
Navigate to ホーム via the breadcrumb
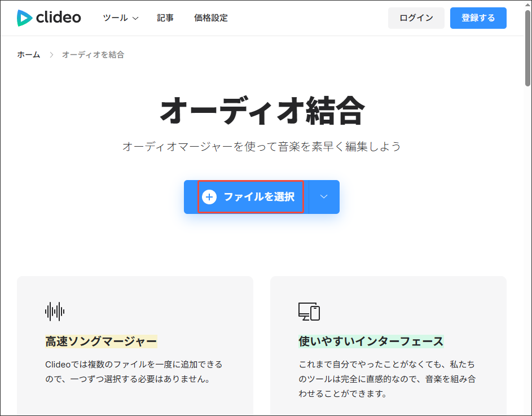(29, 55)
